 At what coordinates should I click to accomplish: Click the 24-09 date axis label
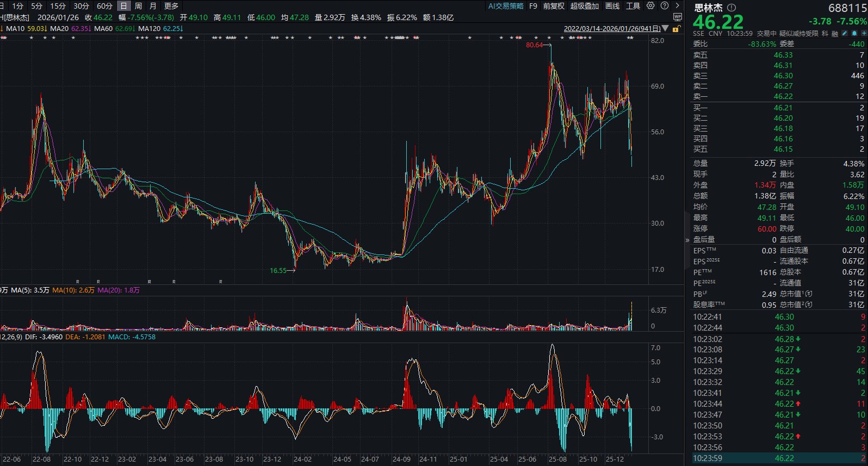(401, 459)
